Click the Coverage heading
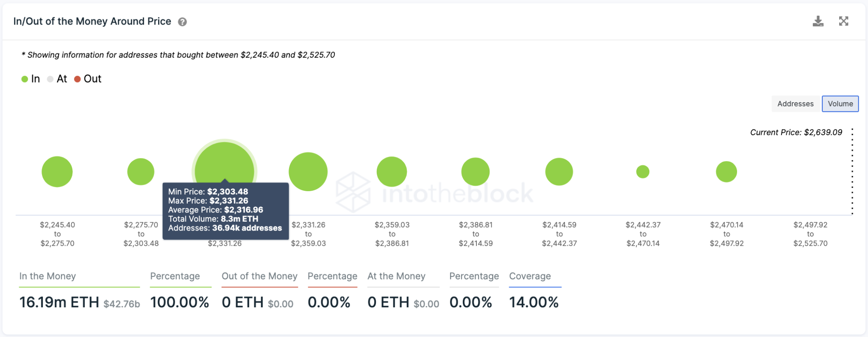The width and height of the screenshot is (868, 337). click(530, 276)
